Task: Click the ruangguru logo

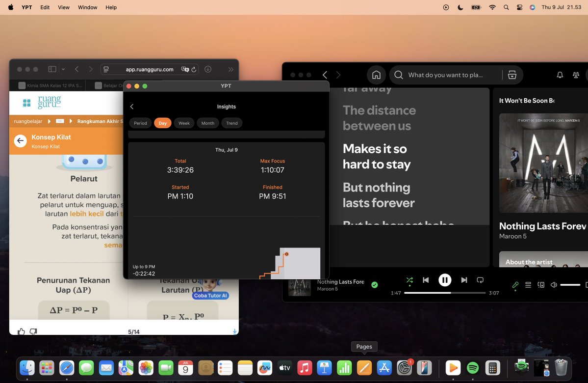Action: (49, 102)
